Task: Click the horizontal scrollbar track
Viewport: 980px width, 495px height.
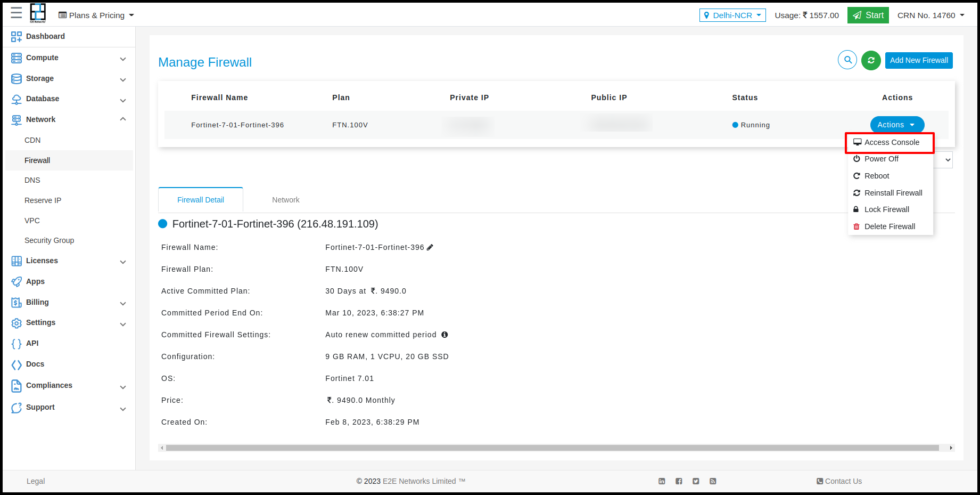Action: click(552, 448)
